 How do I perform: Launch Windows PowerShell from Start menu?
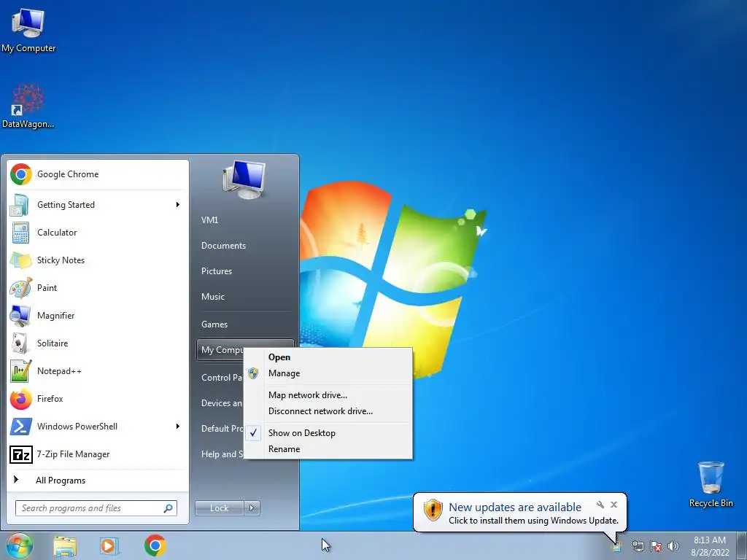click(x=98, y=426)
